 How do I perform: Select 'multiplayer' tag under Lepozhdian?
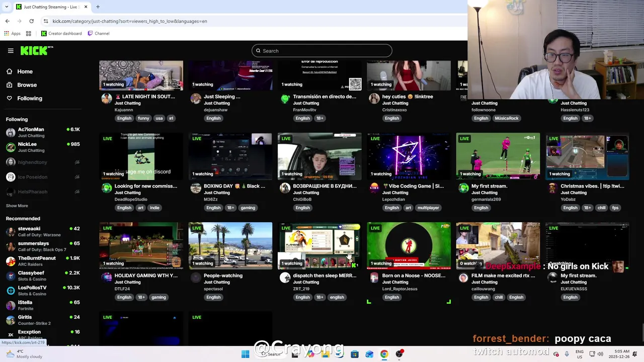428,208
